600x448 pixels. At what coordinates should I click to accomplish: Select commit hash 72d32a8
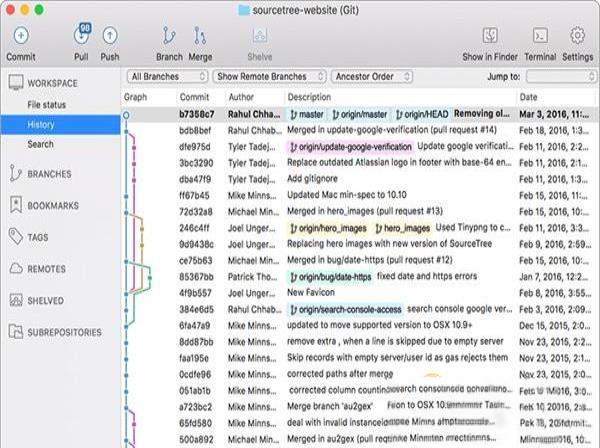(x=196, y=212)
